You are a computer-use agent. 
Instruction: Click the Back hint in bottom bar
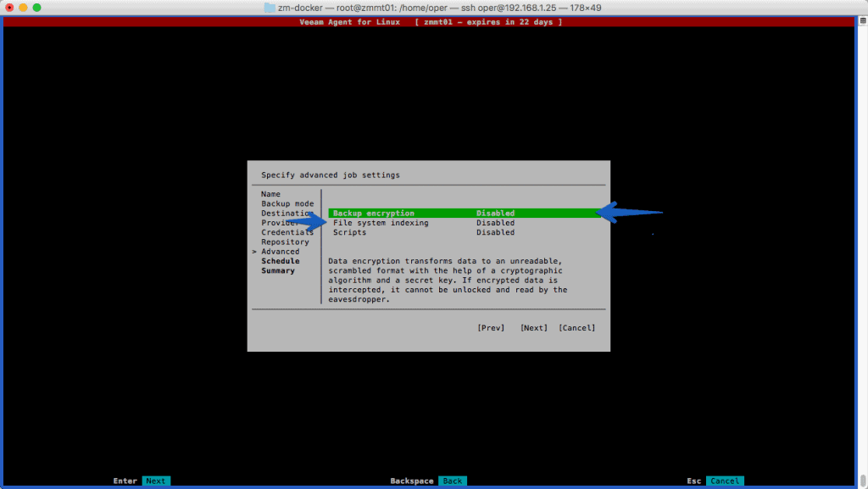pyautogui.click(x=453, y=481)
